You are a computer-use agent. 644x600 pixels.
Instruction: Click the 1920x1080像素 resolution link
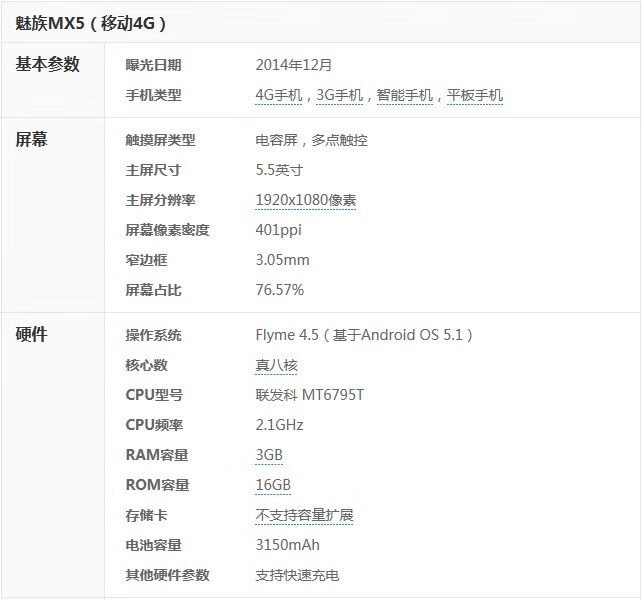tap(306, 200)
